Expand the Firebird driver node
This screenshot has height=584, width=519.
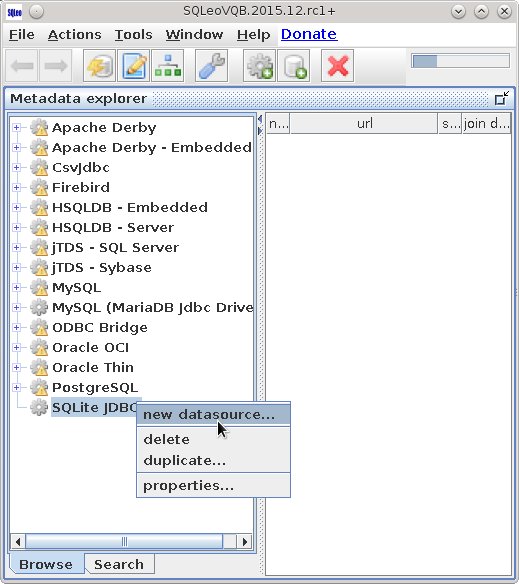pyautogui.click(x=16, y=187)
